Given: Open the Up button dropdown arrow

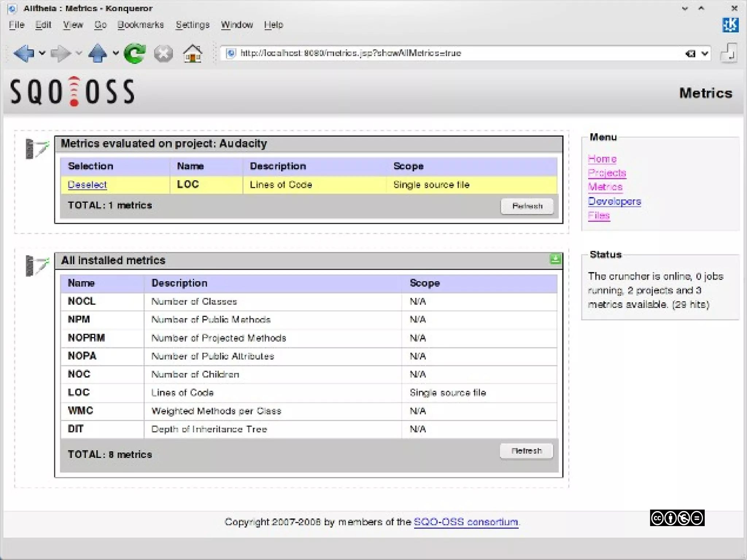Looking at the screenshot, I should click(x=116, y=54).
